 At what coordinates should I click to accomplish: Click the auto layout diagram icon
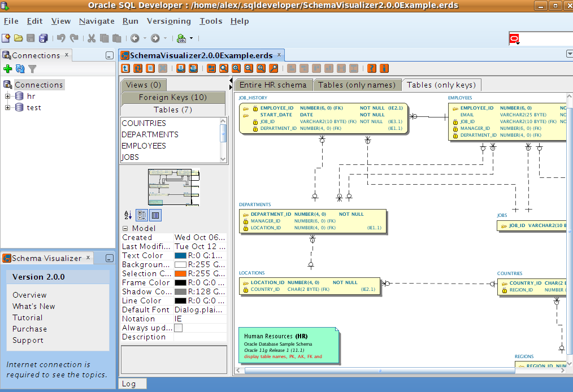pos(211,68)
